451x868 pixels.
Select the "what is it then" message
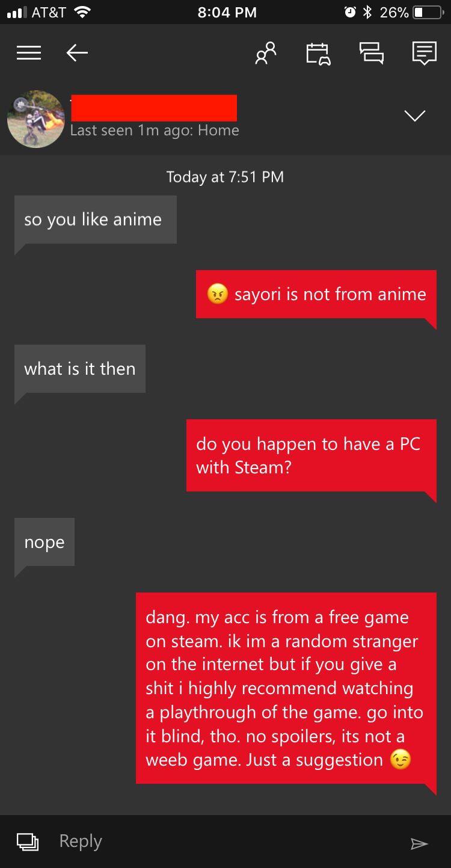tap(80, 369)
